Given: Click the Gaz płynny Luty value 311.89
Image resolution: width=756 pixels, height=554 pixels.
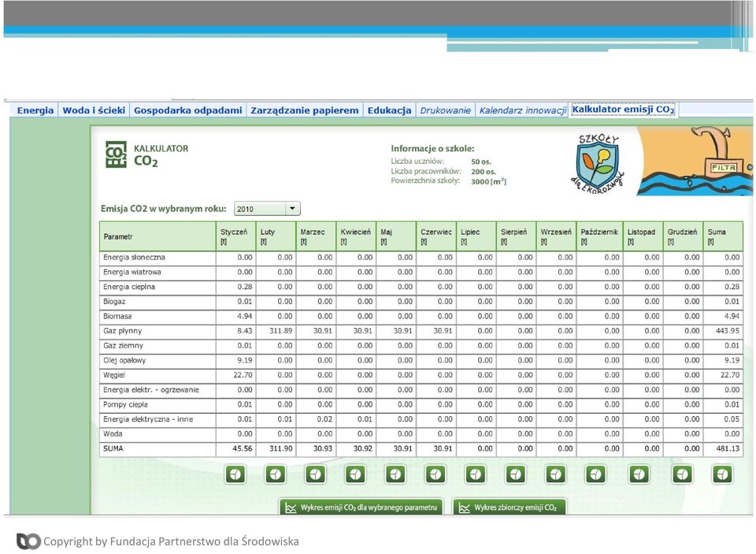Looking at the screenshot, I should (281, 331).
